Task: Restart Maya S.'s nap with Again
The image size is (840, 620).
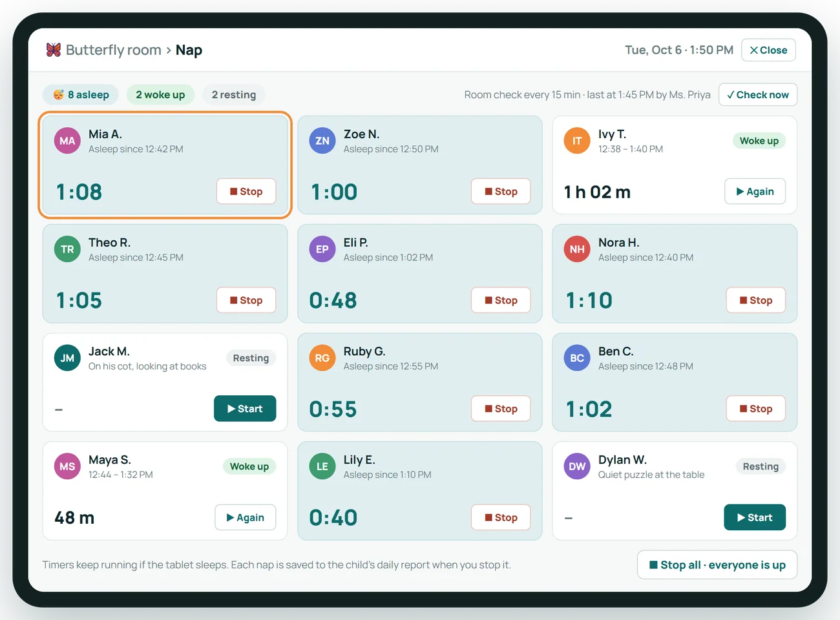Action: (x=246, y=517)
